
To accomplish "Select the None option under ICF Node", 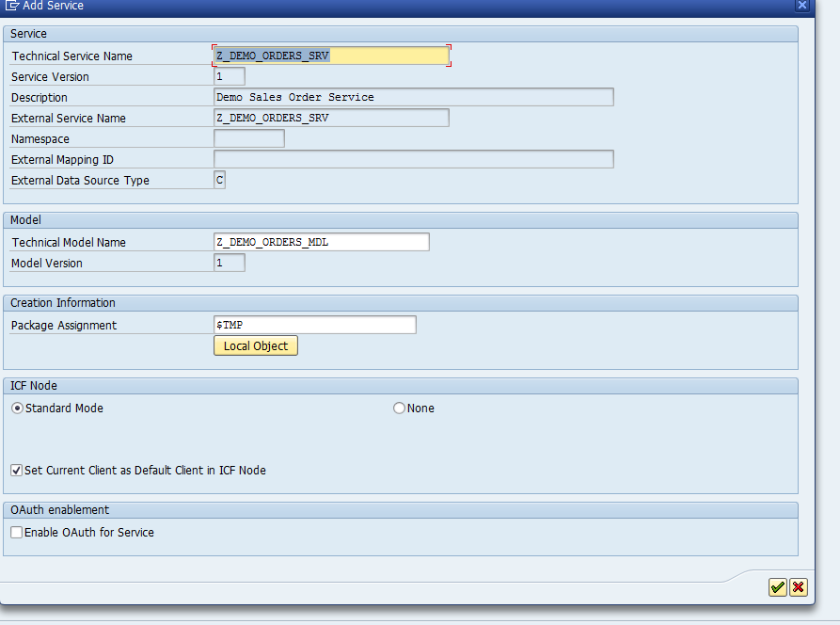I will [399, 408].
